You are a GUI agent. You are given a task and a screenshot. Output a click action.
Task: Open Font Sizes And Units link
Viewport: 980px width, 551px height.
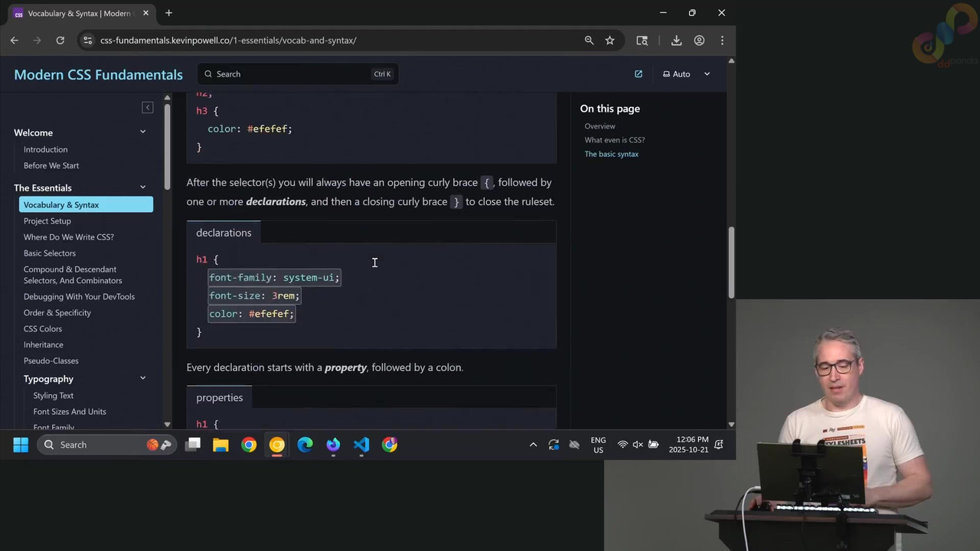70,412
